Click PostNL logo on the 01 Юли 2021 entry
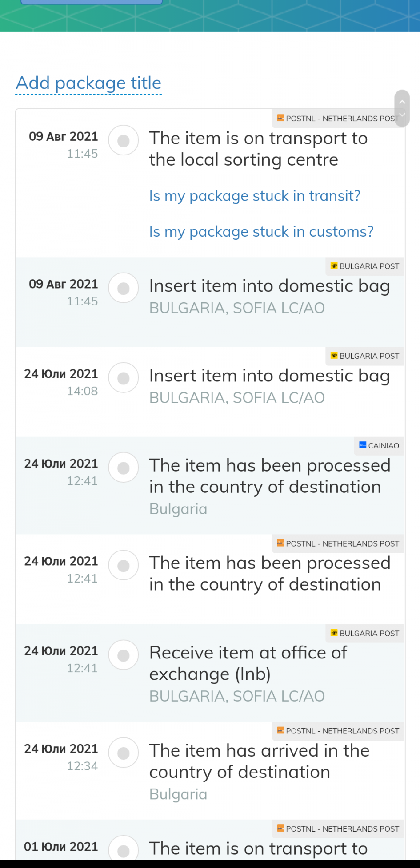The width and height of the screenshot is (420, 868). point(280,828)
